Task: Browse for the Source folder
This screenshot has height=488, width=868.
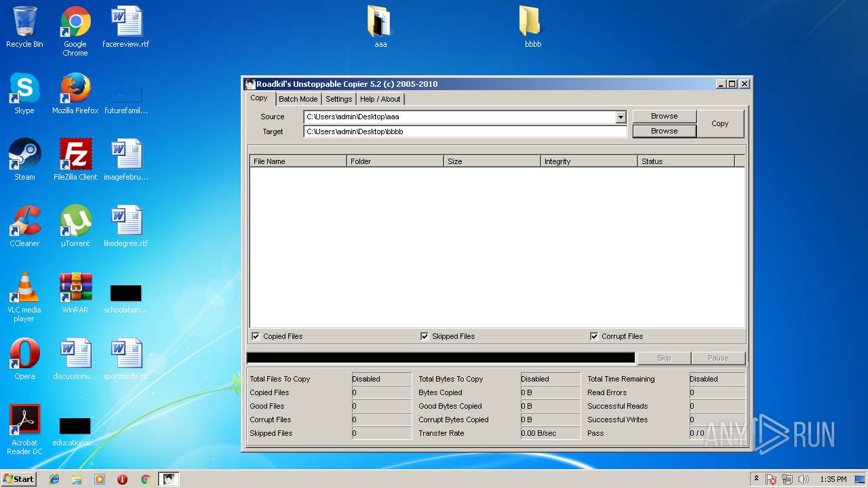Action: (x=665, y=116)
